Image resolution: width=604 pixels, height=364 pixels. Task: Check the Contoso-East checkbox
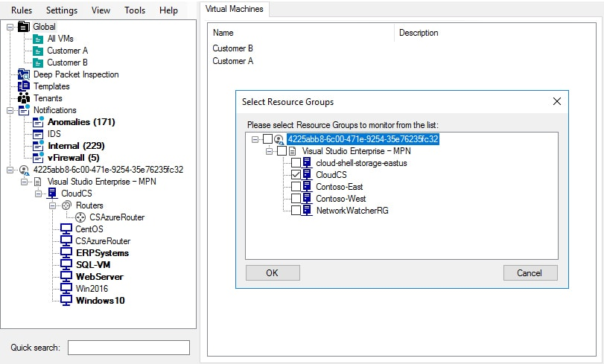[296, 187]
